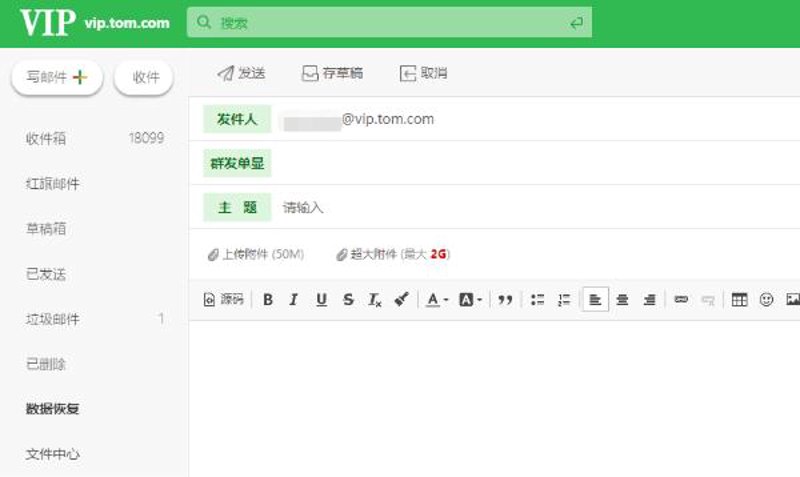
Task: Align text left
Action: 595,299
